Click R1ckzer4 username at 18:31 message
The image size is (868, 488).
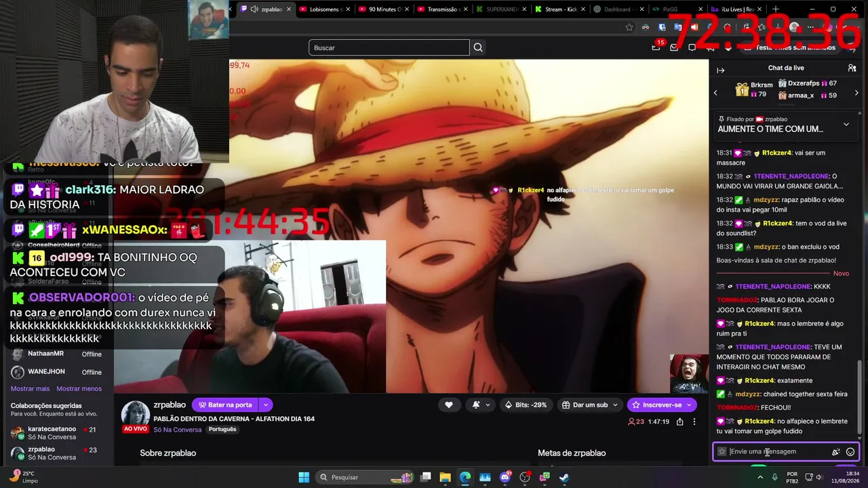(776, 153)
